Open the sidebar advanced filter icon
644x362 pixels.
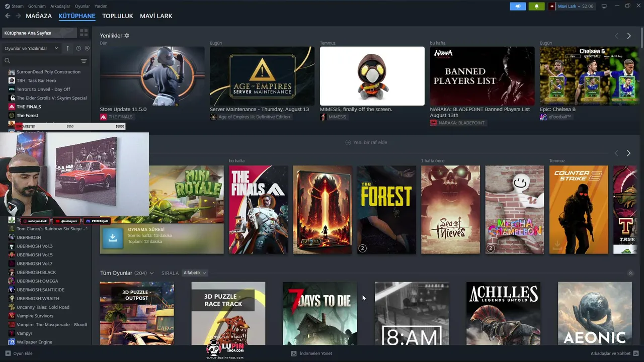pos(84,61)
